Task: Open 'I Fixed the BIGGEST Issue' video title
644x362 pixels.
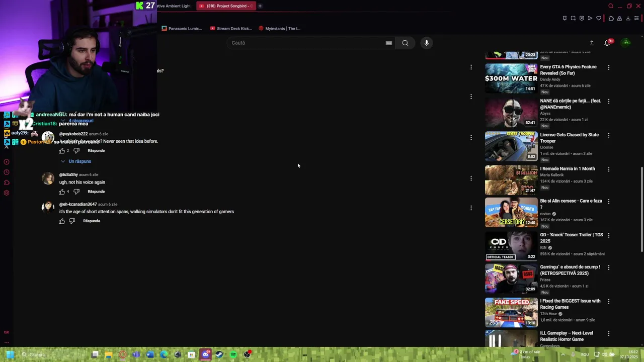Action: click(x=570, y=304)
